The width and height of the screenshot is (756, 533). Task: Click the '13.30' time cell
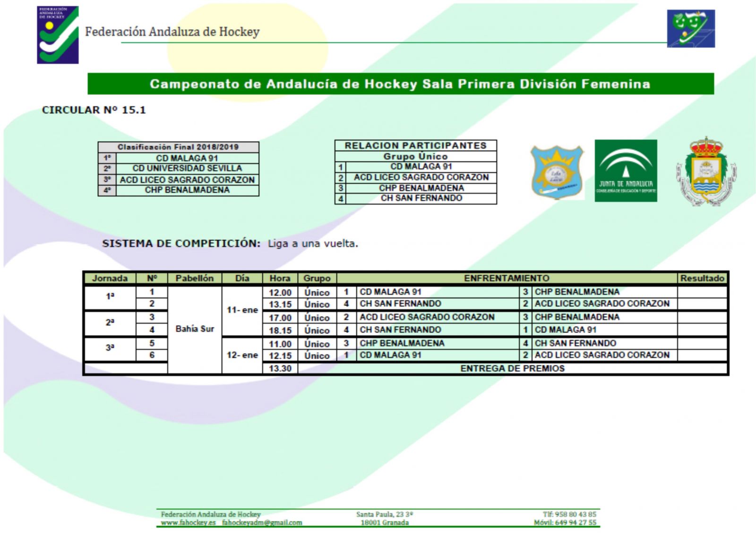click(280, 368)
